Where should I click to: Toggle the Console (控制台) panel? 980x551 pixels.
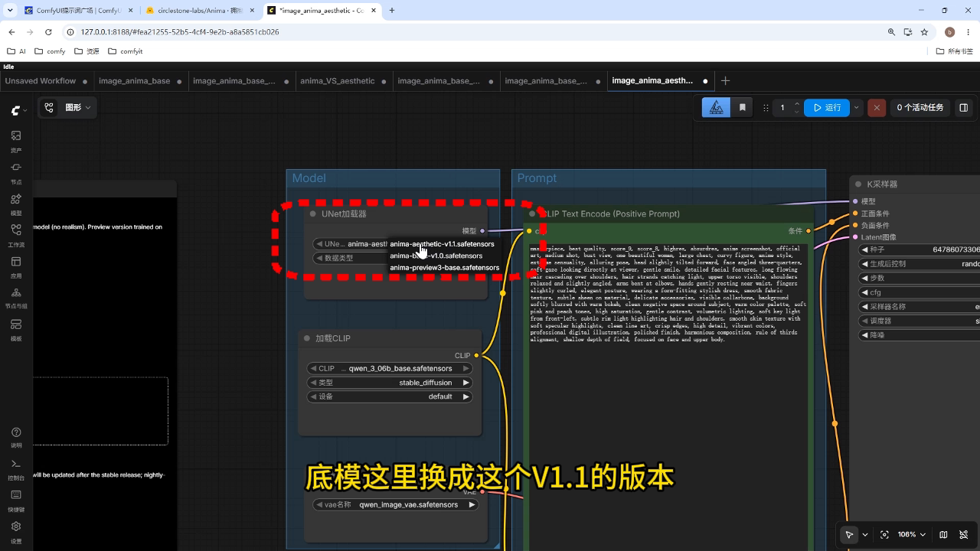coord(15,468)
